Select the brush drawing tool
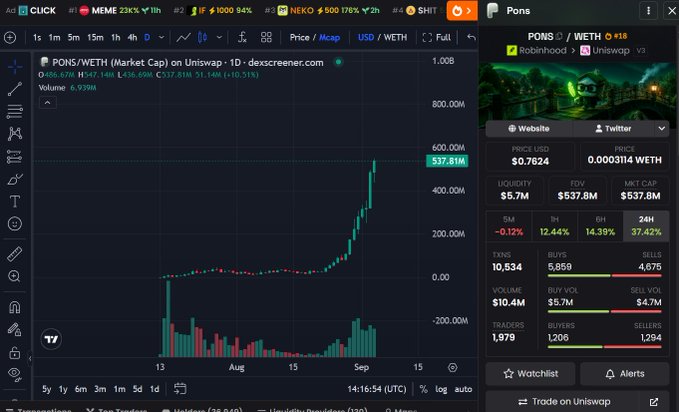 [x=15, y=179]
